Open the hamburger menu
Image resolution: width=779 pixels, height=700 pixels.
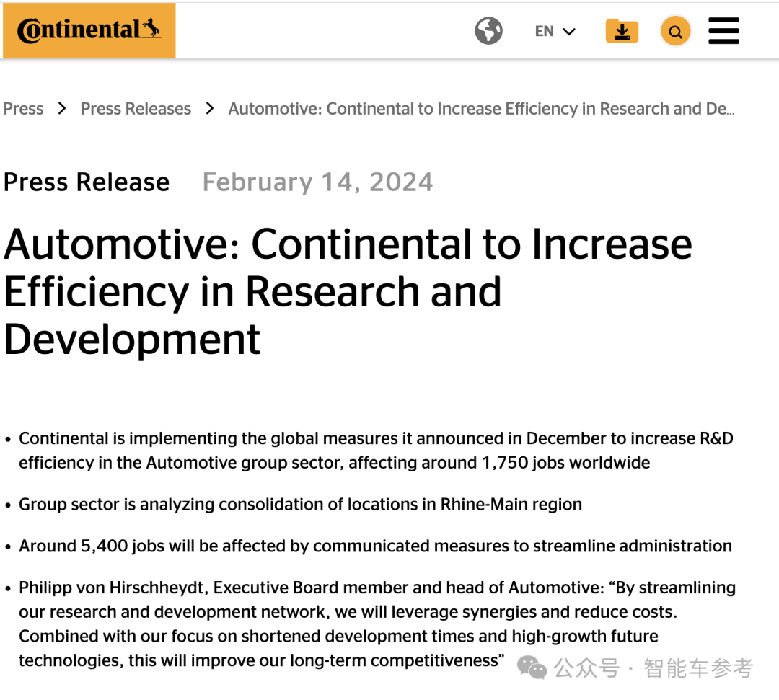723,31
